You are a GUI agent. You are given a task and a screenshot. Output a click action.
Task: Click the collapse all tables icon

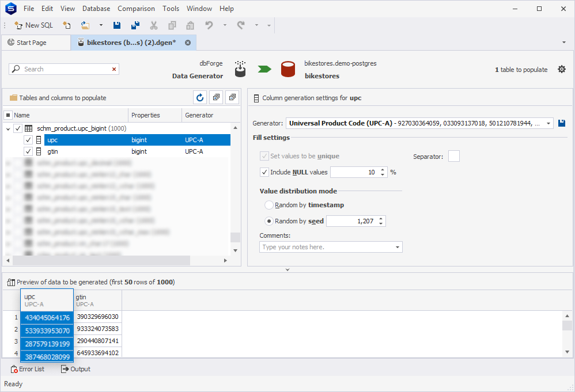232,97
